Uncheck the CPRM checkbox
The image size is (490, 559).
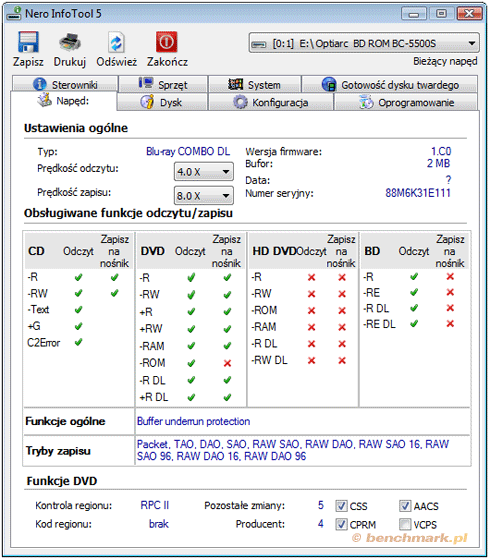click(x=342, y=524)
